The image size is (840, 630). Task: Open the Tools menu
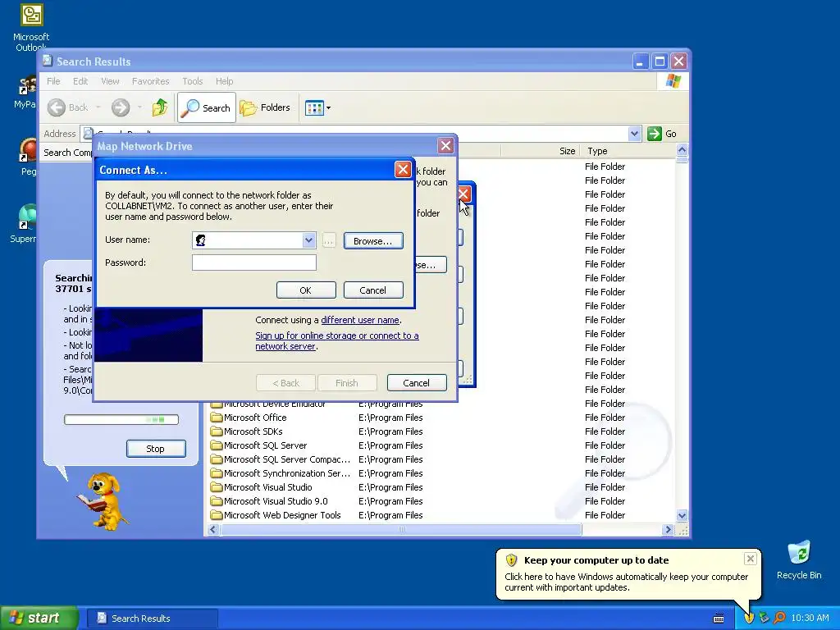click(192, 81)
